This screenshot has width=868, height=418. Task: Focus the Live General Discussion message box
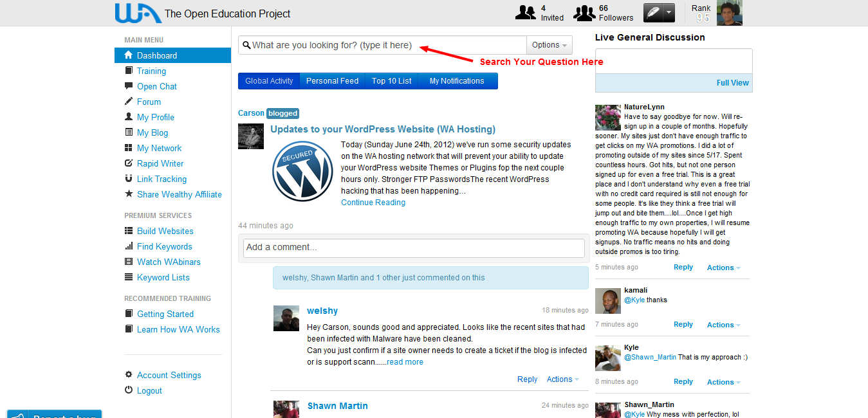click(x=674, y=61)
